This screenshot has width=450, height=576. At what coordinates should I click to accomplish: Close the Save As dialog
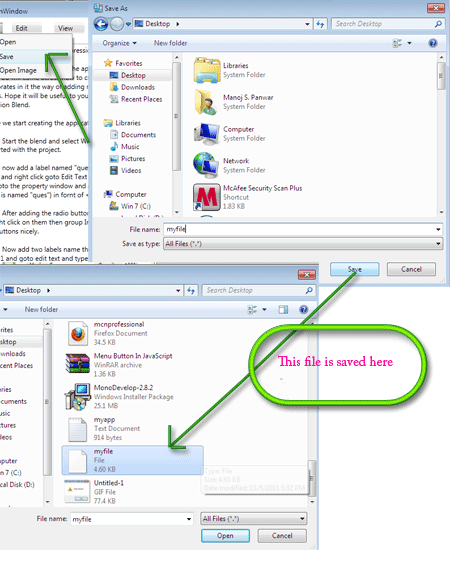point(436,8)
